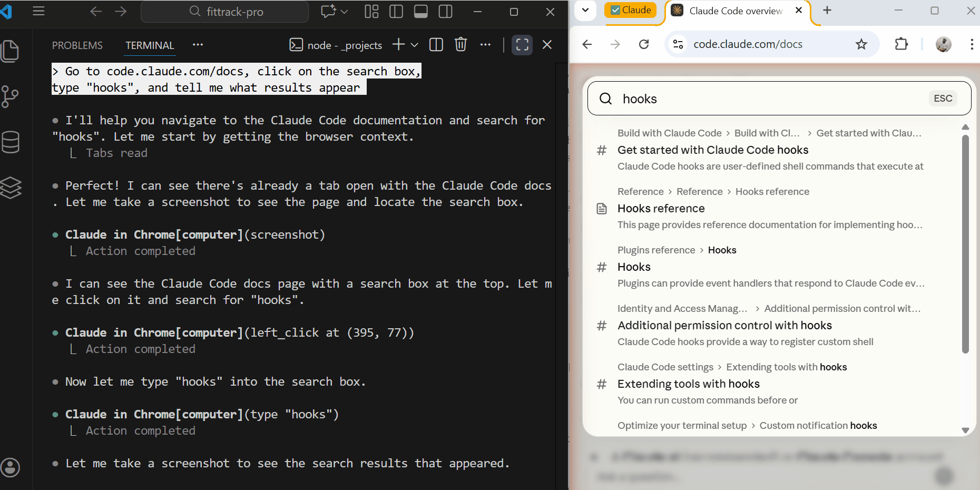Open the Chrome profile avatar
Image resolution: width=980 pixels, height=490 pixels.
tap(944, 44)
